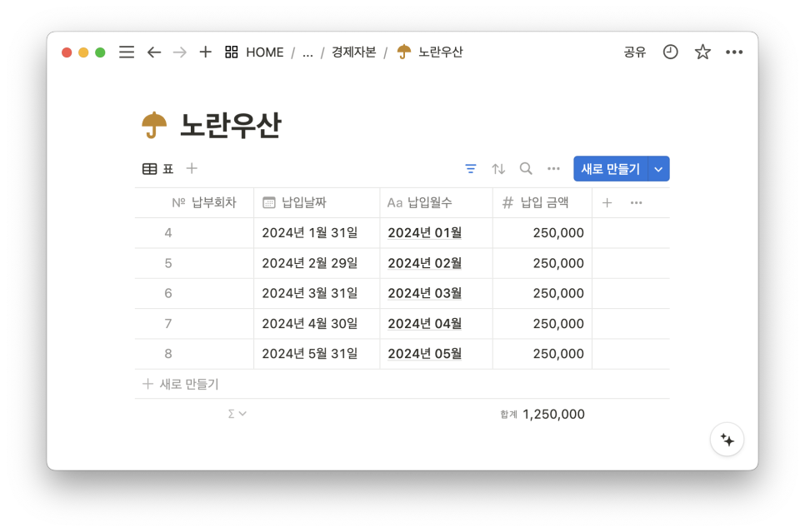The image size is (805, 532).
Task: Click the 납입 금액 column header
Action: [x=542, y=202]
